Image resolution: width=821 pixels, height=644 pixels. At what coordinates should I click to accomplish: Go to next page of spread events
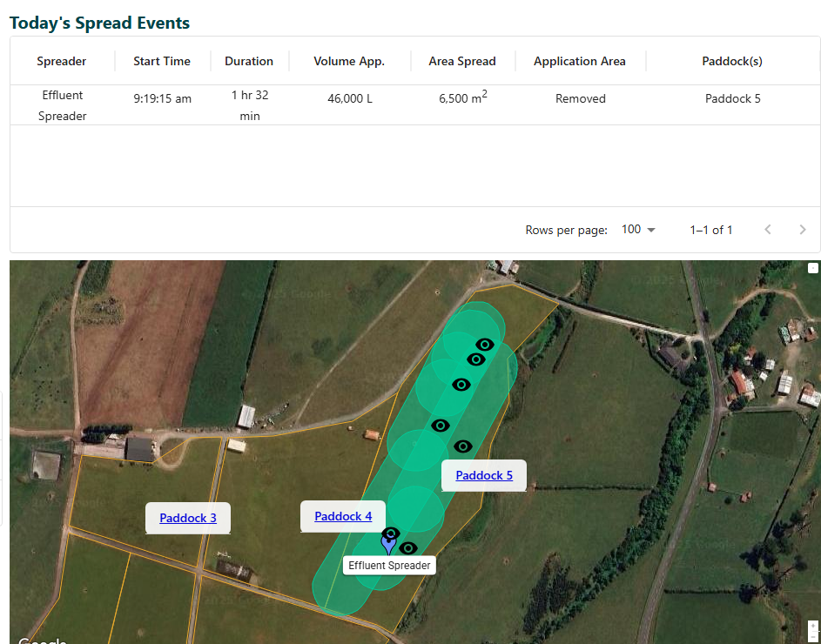803,230
